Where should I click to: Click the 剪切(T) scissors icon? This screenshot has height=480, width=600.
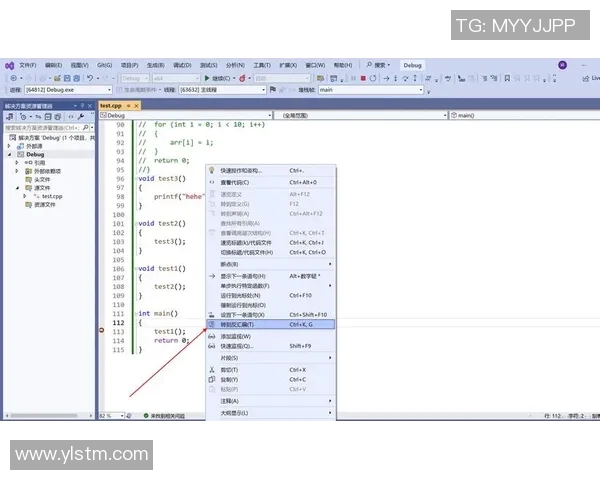211,369
